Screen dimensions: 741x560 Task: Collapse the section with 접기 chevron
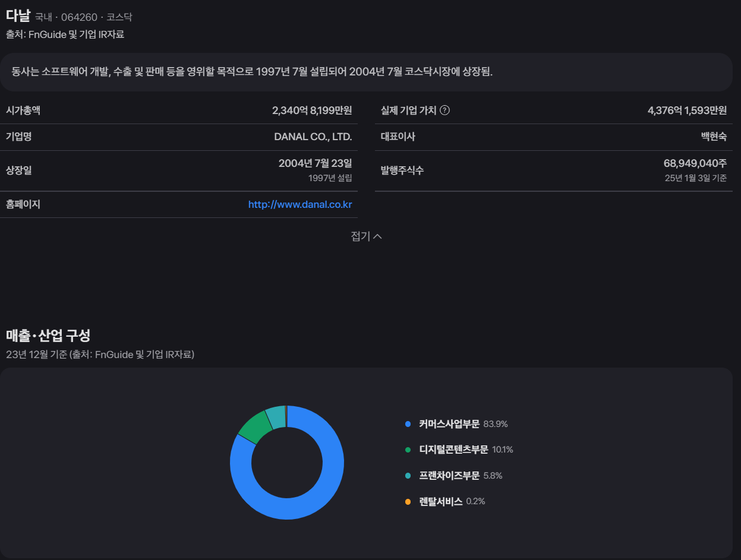[x=366, y=236]
